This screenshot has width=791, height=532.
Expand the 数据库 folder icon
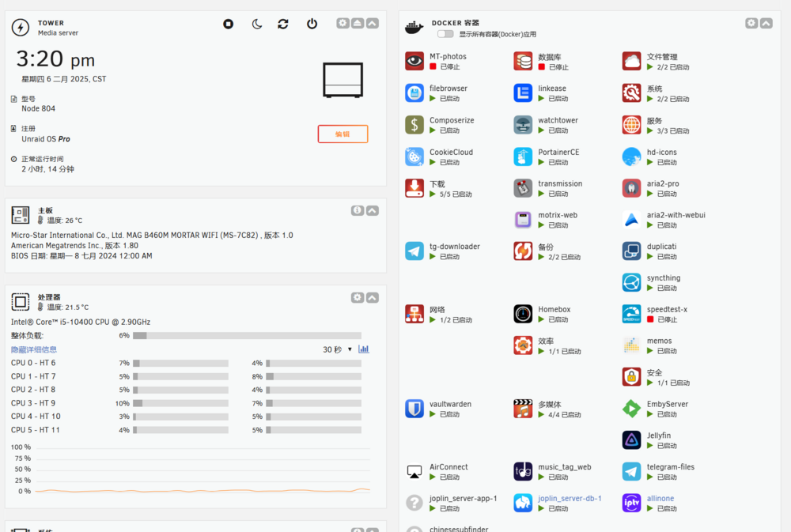click(523, 61)
